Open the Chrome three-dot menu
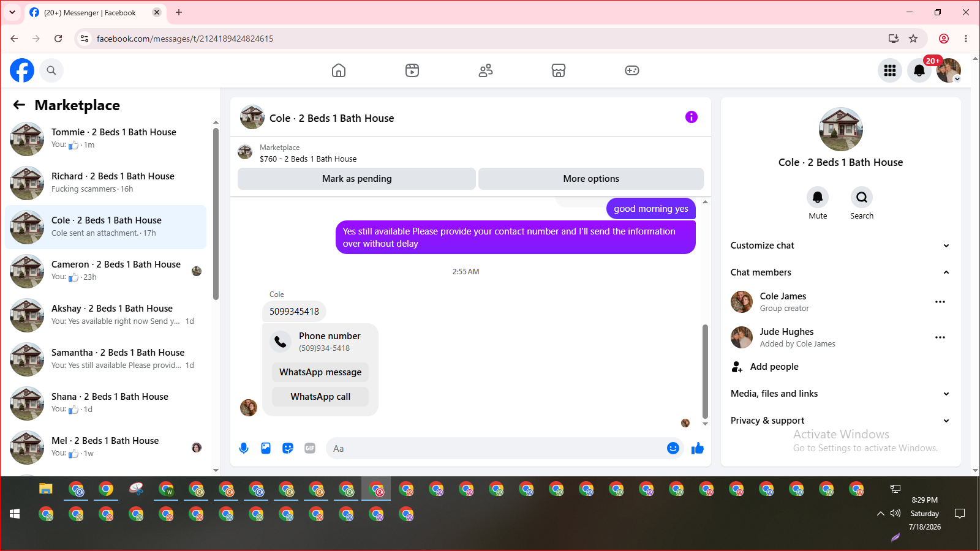980x551 pixels. point(966,39)
